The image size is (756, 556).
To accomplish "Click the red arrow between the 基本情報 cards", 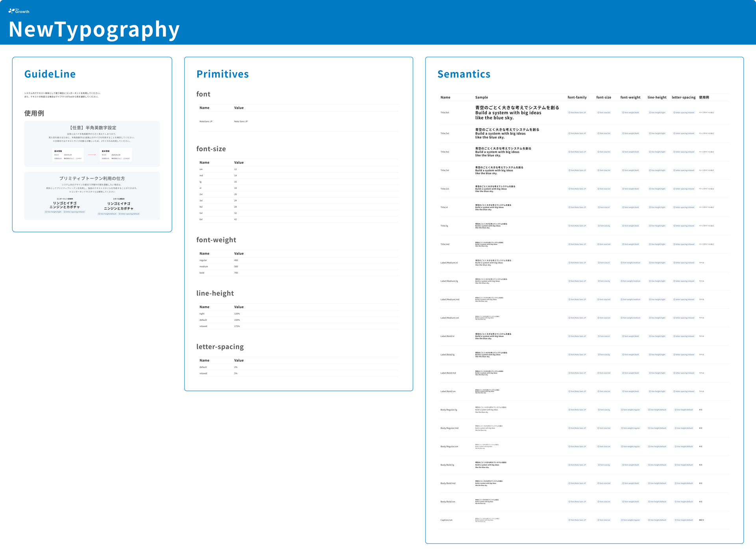I will pos(92,155).
